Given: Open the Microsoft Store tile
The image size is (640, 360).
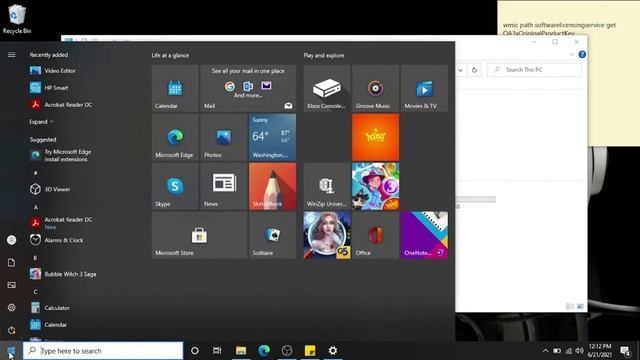Looking at the screenshot, I should tap(200, 235).
